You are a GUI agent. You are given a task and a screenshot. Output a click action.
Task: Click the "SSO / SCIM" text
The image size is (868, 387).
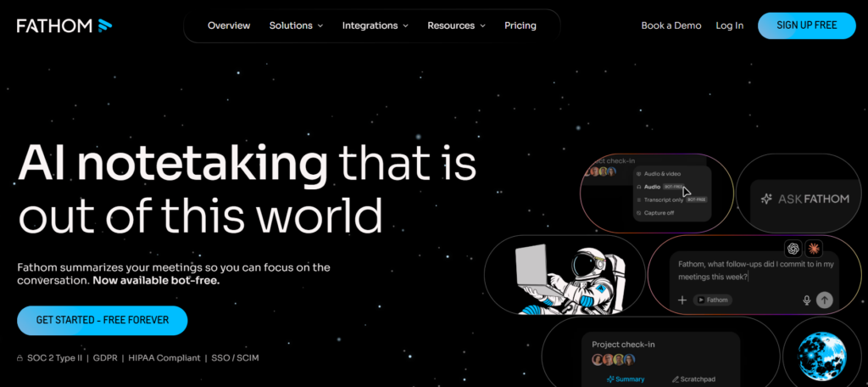pos(235,358)
